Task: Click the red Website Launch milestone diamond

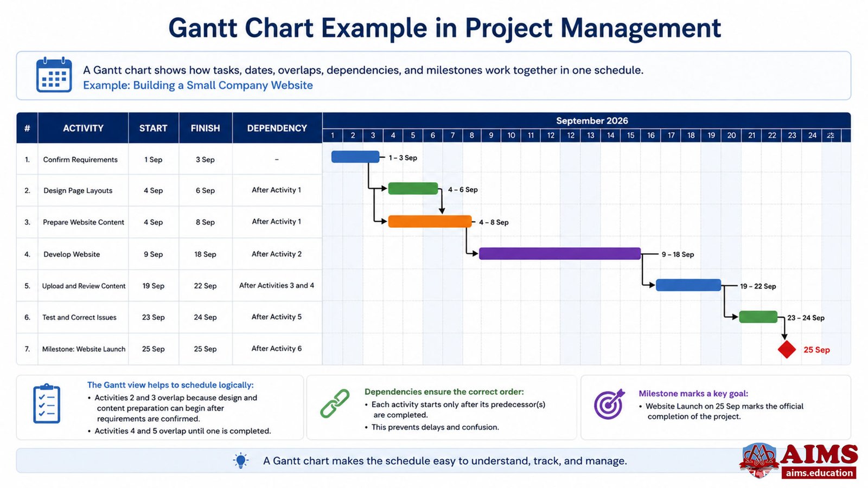Action: (787, 349)
